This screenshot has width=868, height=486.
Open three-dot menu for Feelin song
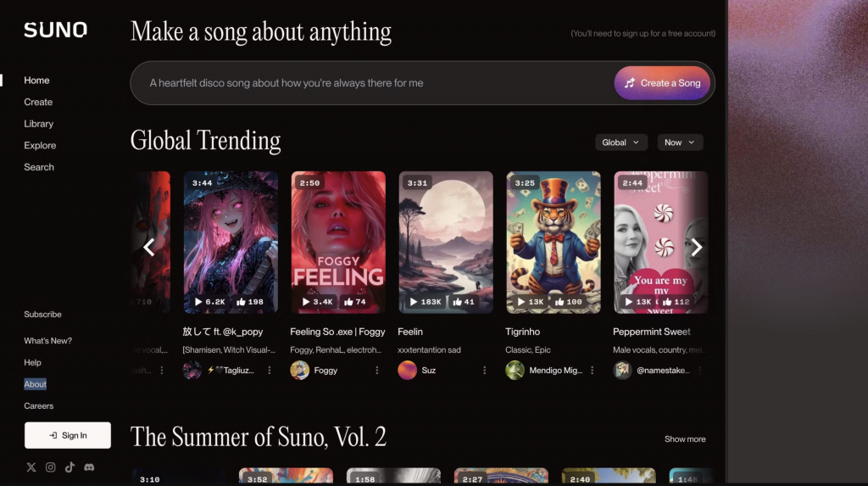pos(484,370)
